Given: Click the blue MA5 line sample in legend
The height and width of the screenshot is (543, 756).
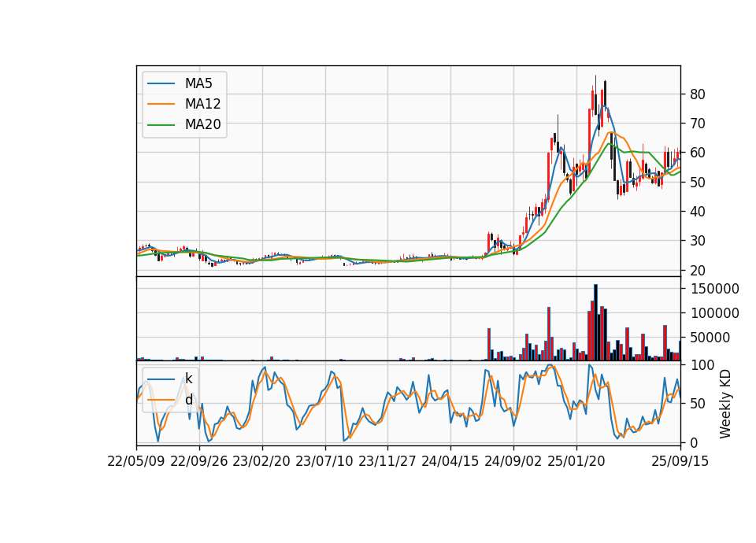Looking at the screenshot, I should [x=161, y=83].
